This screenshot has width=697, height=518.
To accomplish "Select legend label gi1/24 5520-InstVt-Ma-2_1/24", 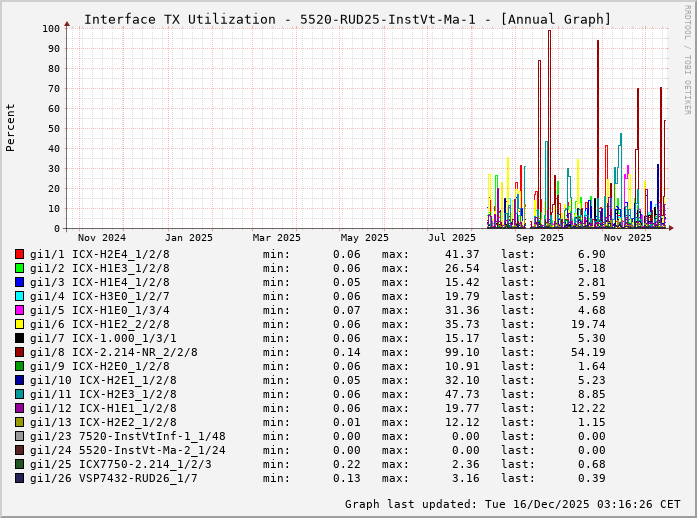I will [128, 450].
